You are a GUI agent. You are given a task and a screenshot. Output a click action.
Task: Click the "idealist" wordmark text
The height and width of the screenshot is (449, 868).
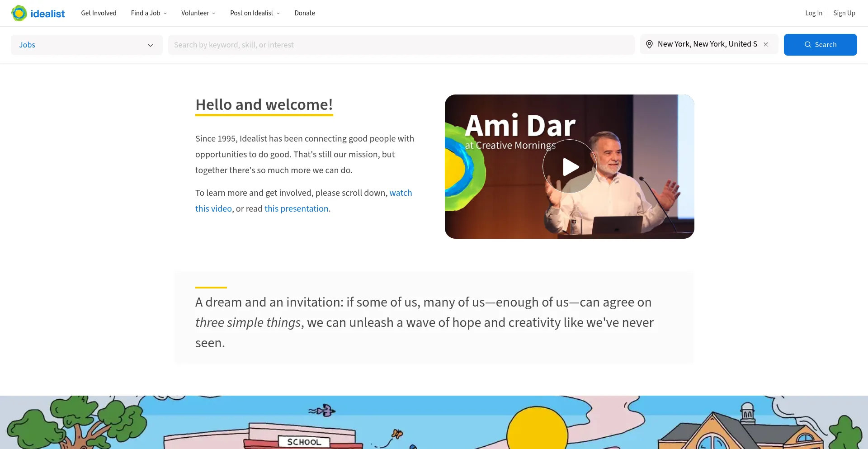coord(47,14)
